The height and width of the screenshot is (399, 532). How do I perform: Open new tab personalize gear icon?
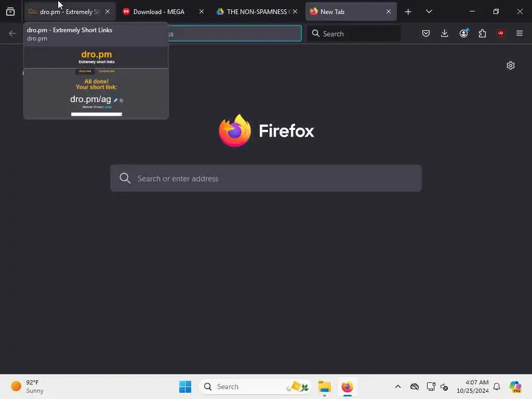[511, 65]
